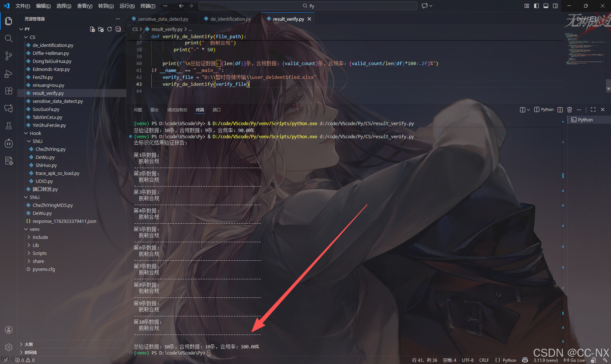Open response_1762923379411.json file
This screenshot has width=611, height=364.
pos(64,221)
